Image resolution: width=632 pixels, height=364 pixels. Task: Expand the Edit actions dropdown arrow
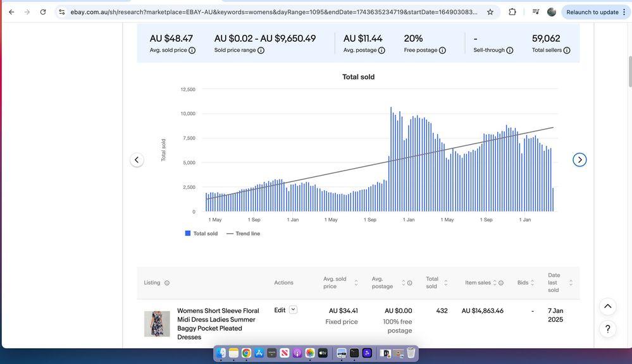tap(294, 310)
